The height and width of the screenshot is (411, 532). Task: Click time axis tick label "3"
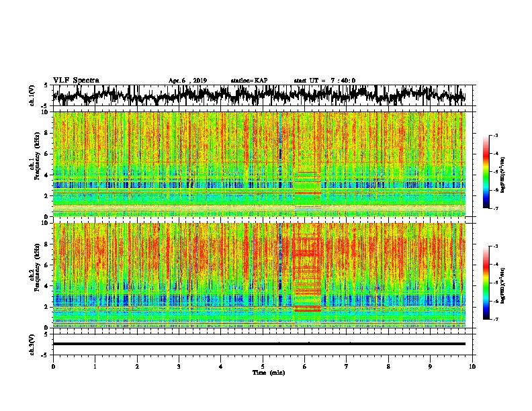tap(179, 367)
